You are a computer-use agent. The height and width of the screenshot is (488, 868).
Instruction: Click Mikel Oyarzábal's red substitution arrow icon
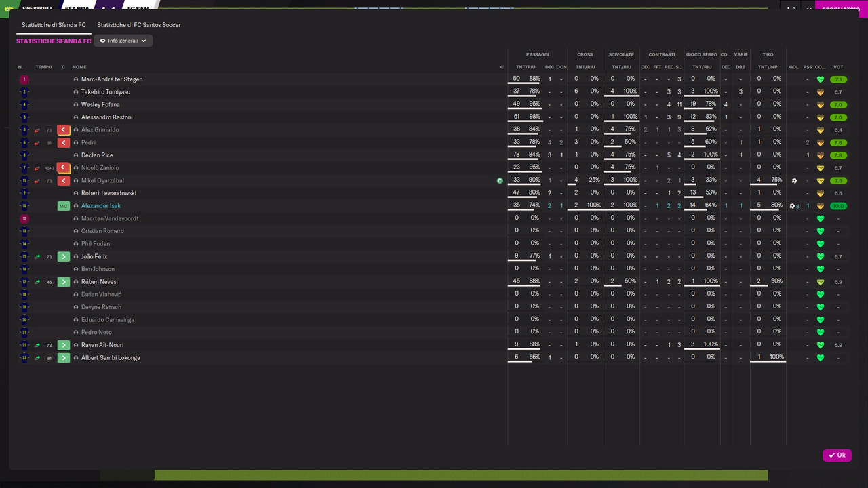[x=64, y=181]
